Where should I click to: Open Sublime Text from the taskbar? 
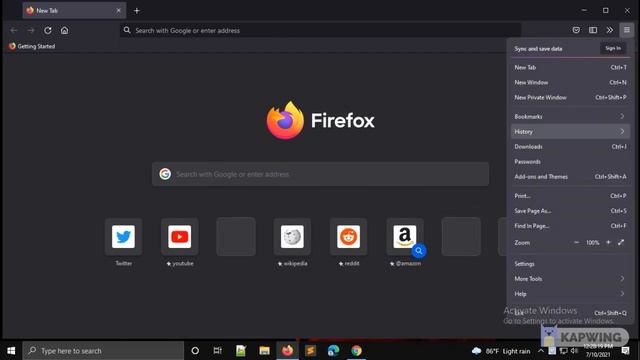[310, 351]
